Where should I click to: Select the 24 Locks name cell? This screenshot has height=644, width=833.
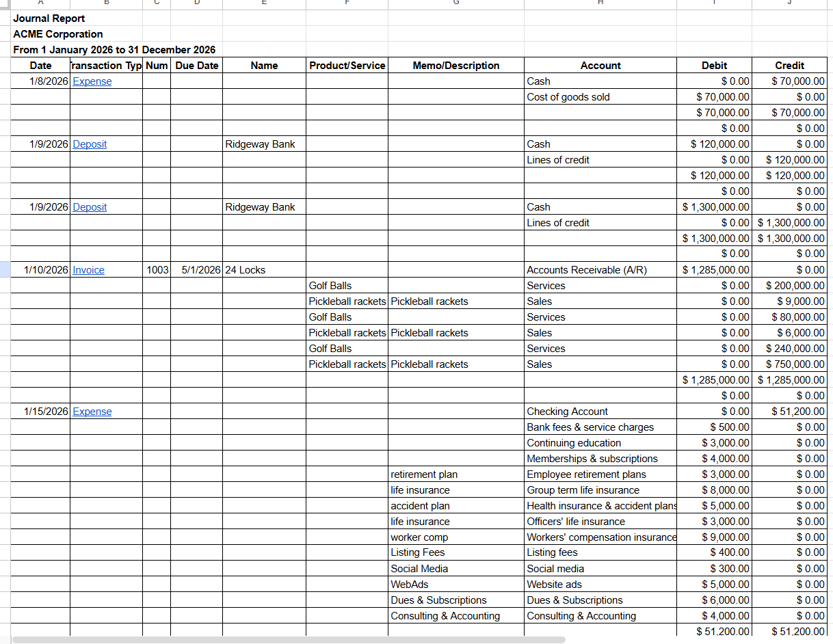pos(264,270)
